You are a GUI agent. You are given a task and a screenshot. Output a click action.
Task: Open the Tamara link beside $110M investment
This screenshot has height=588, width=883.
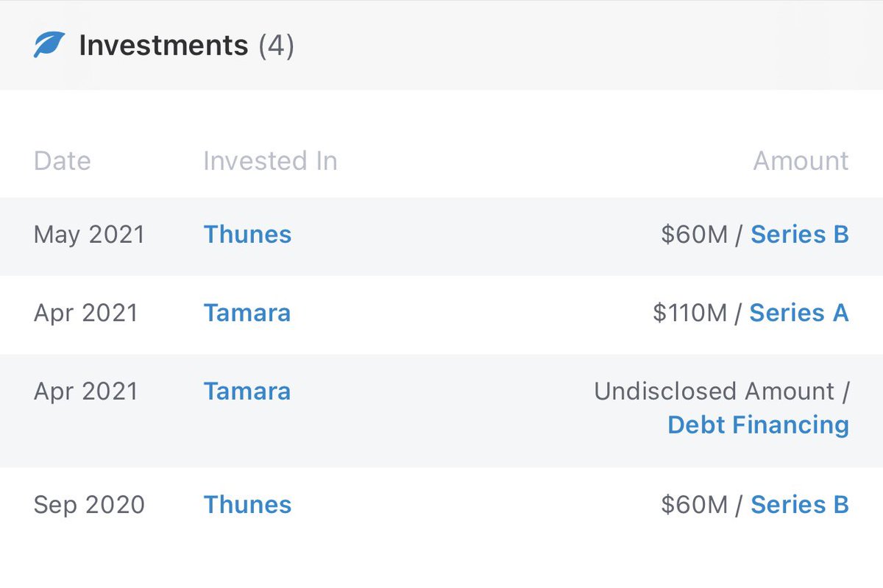coord(247,313)
